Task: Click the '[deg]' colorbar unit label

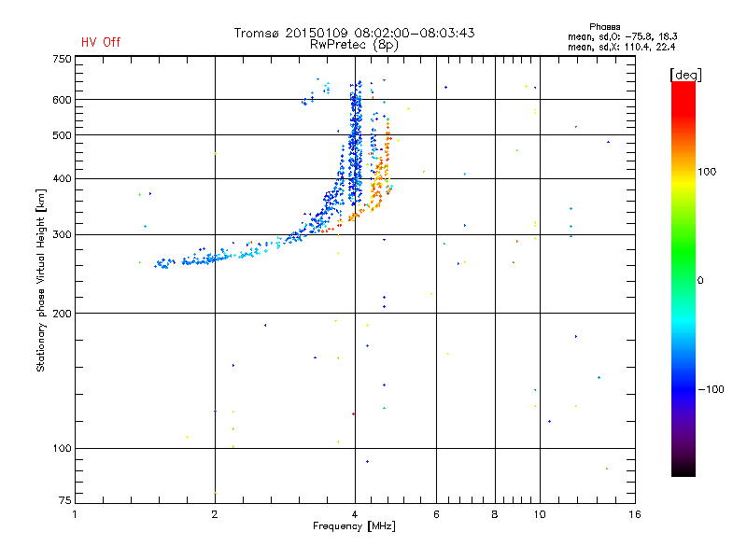Action: tap(685, 75)
